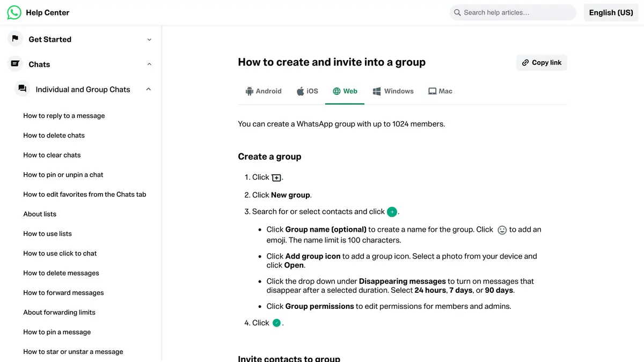Open How to edit favorites article
The height and width of the screenshot is (362, 644).
(x=84, y=194)
